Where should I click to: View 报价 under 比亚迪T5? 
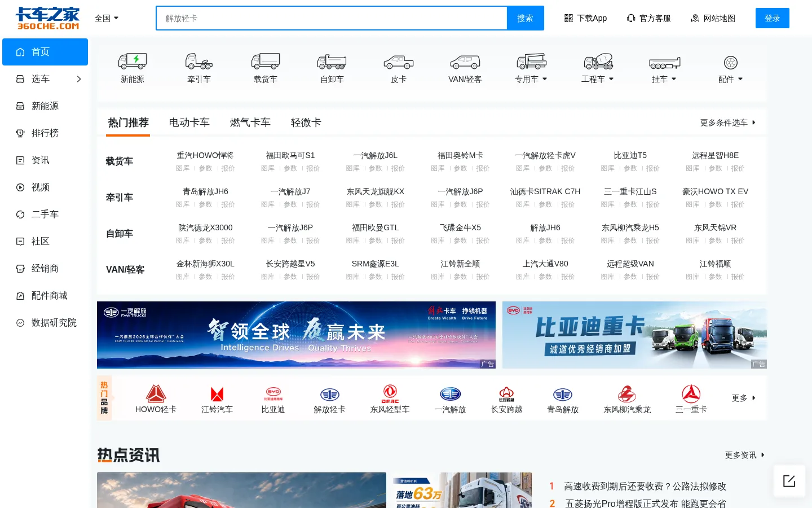click(x=653, y=168)
